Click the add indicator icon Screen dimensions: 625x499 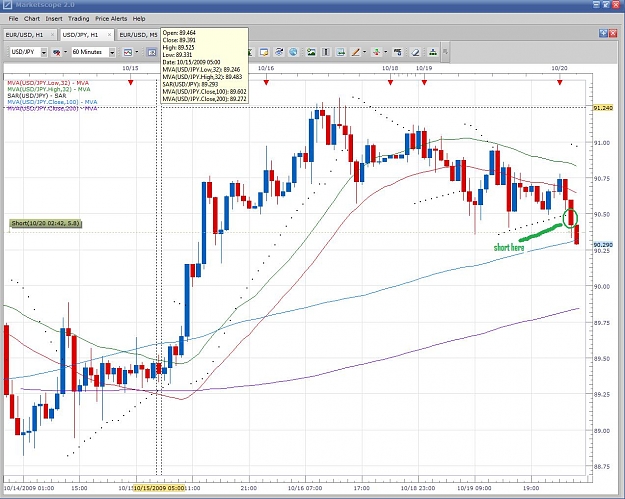click(57, 52)
